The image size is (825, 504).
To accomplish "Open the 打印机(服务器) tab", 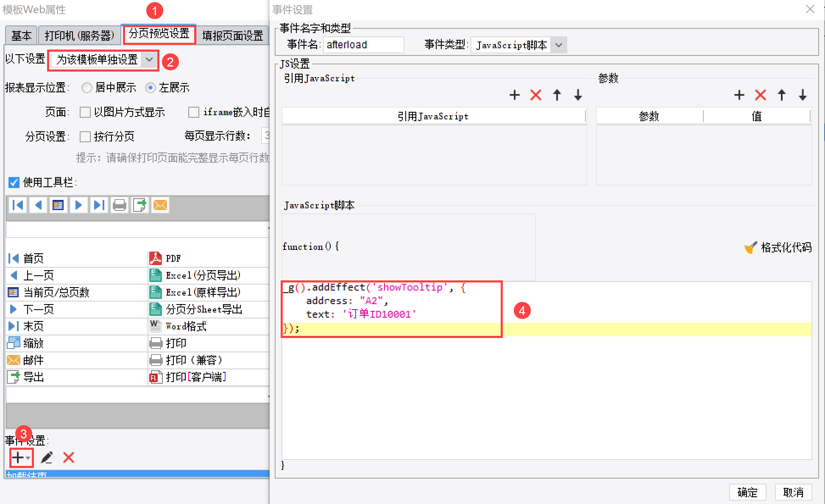I will pyautogui.click(x=79, y=36).
